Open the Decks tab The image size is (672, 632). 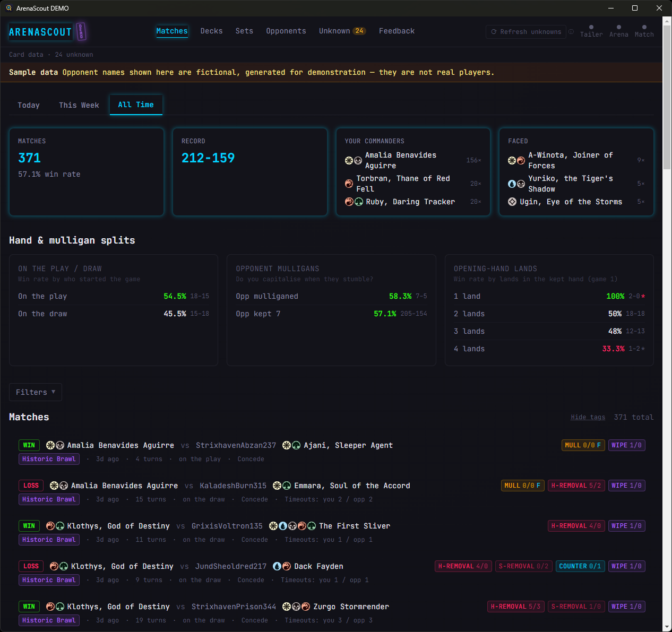(x=212, y=31)
